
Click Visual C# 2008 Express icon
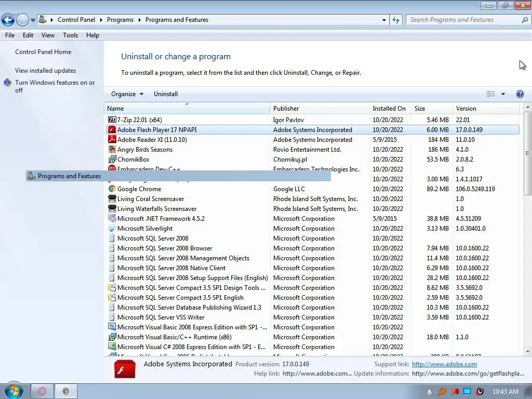point(112,347)
